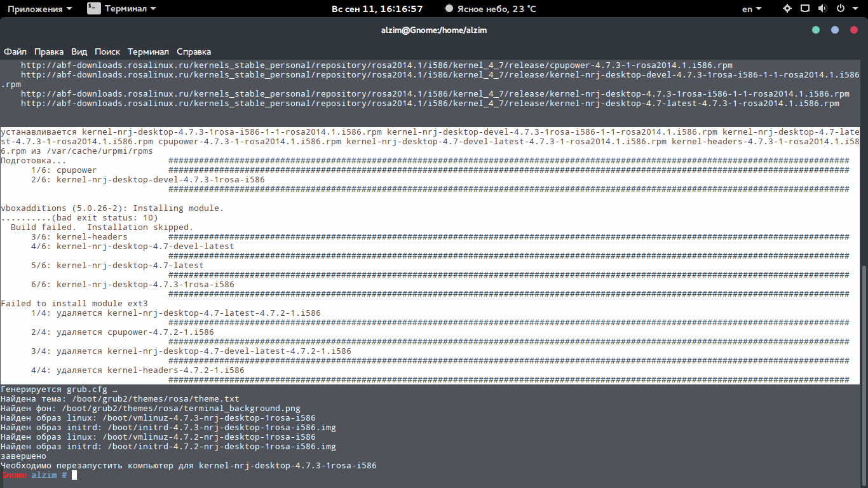Open the clock showing Вс сен 11, 16:16:57

pyautogui.click(x=377, y=9)
